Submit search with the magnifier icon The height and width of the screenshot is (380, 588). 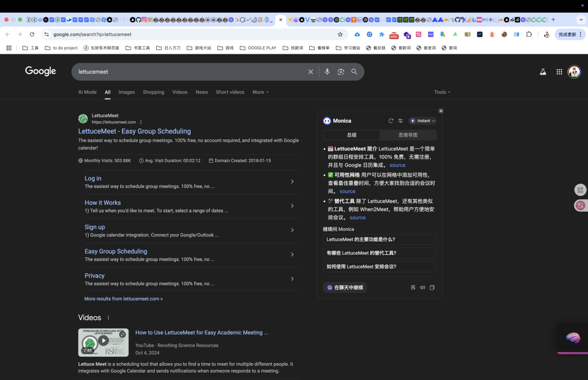pyautogui.click(x=354, y=72)
